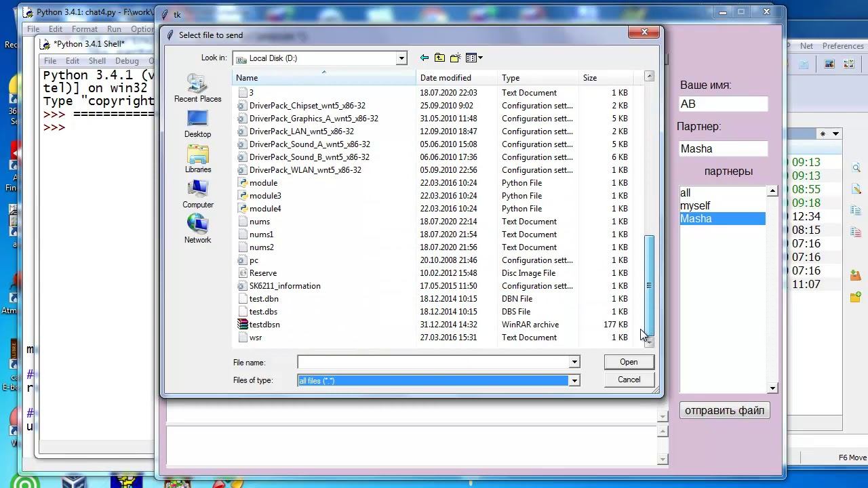Click the Ваше имя field containing AB
Viewport: 868px width, 488px height.
[x=724, y=104]
